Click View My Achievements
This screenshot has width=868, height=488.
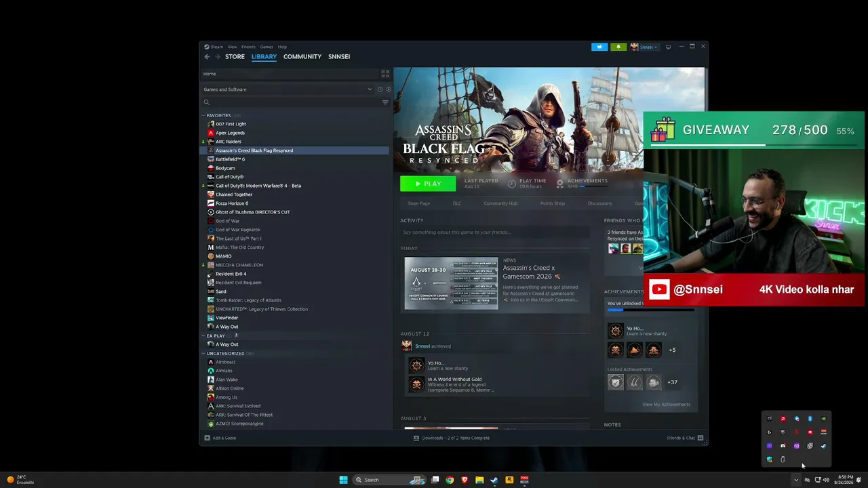666,405
